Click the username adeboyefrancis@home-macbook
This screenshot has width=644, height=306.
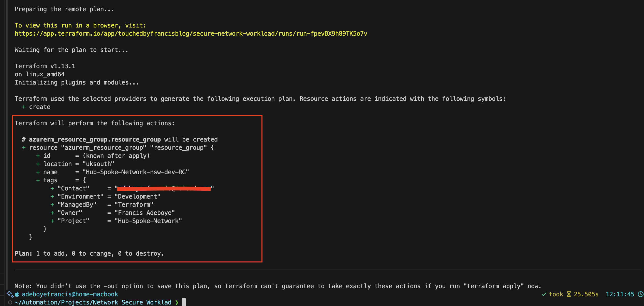[70, 294]
